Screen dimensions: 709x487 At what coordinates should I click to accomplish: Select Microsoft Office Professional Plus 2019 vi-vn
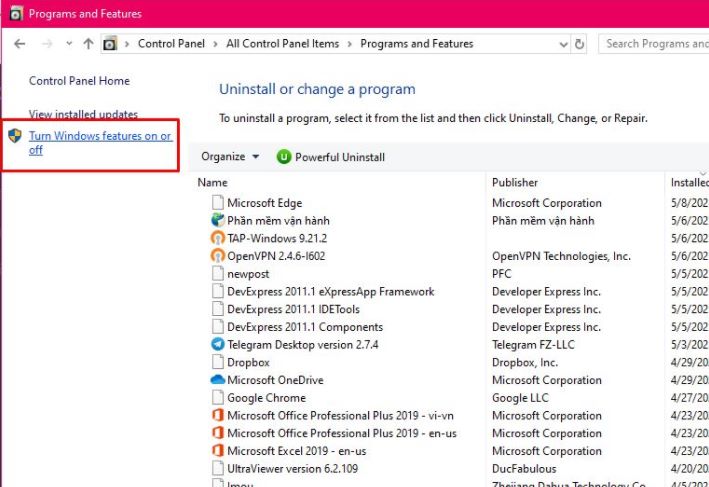coord(340,416)
